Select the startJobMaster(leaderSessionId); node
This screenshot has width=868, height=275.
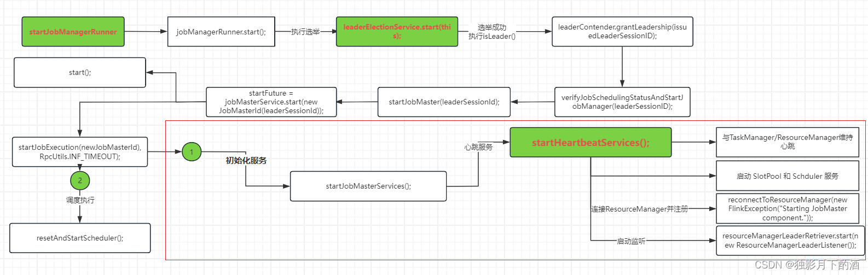coord(444,102)
